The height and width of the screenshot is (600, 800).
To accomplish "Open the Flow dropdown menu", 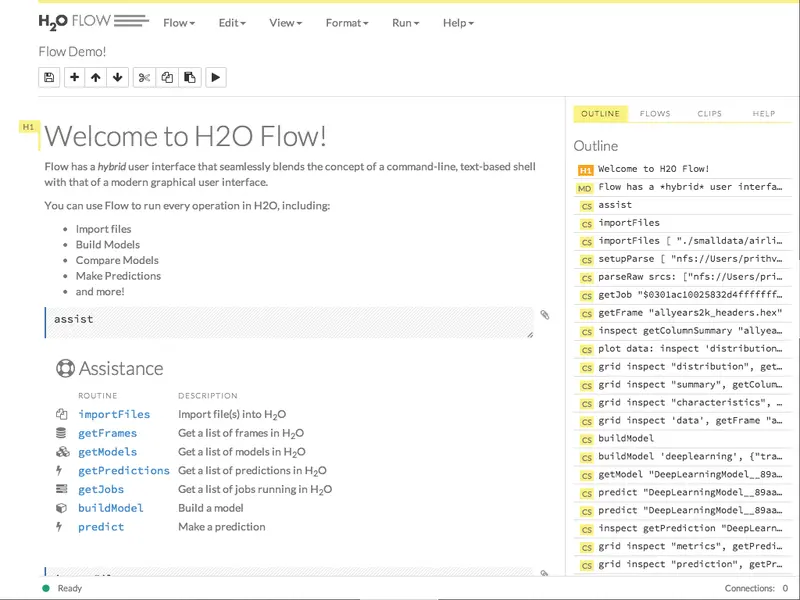I will pyautogui.click(x=179, y=23).
